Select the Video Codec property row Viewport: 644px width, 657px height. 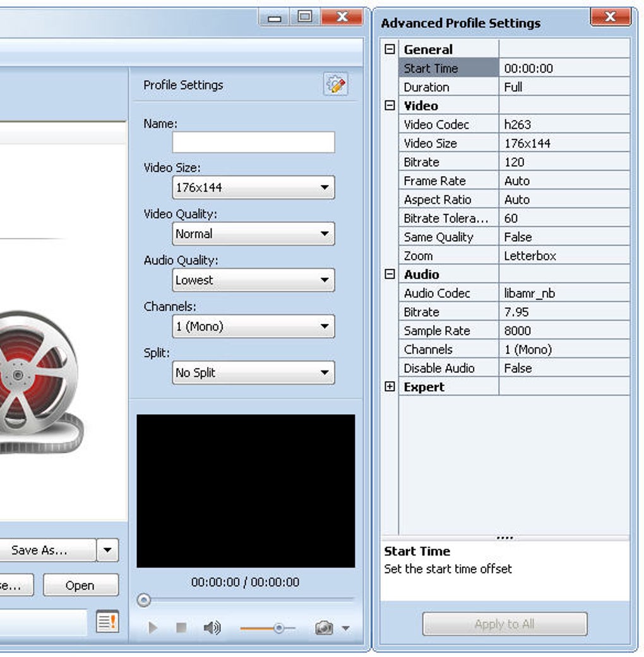coord(514,124)
